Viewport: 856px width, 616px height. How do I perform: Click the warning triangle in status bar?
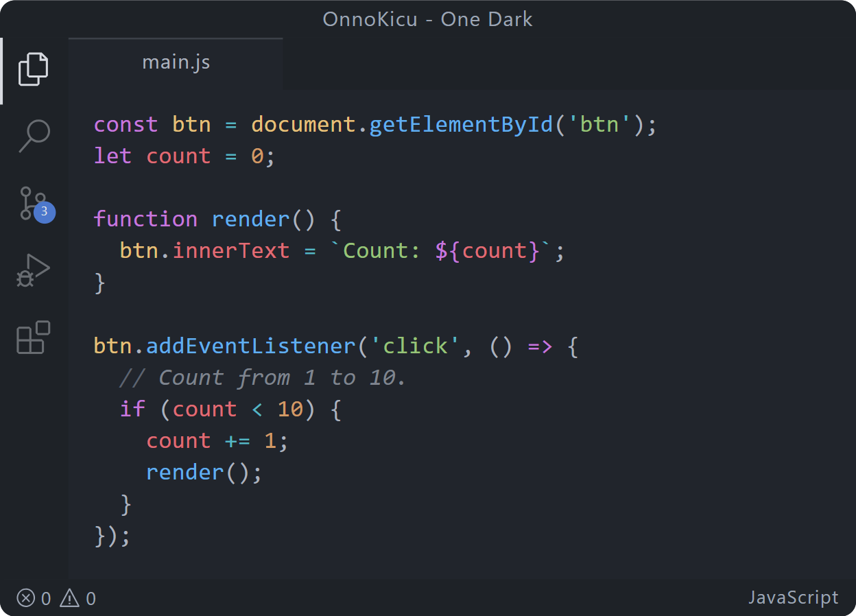[70, 598]
